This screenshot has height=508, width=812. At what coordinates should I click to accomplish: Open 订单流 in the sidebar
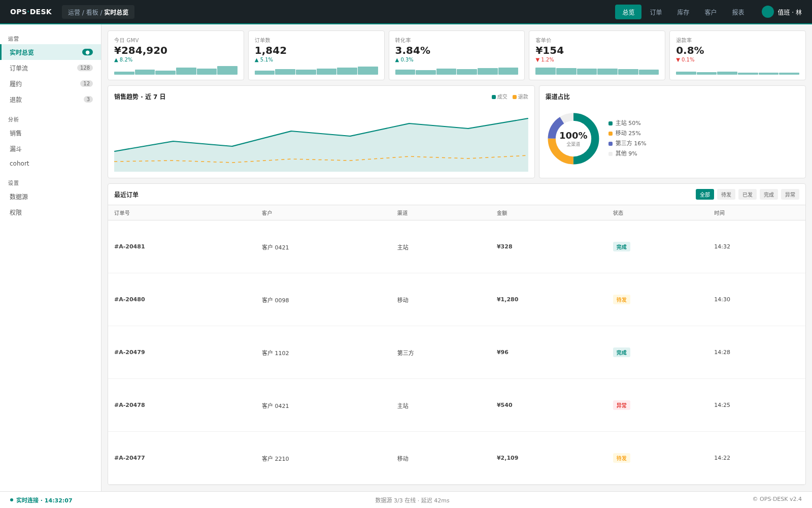coord(51,68)
